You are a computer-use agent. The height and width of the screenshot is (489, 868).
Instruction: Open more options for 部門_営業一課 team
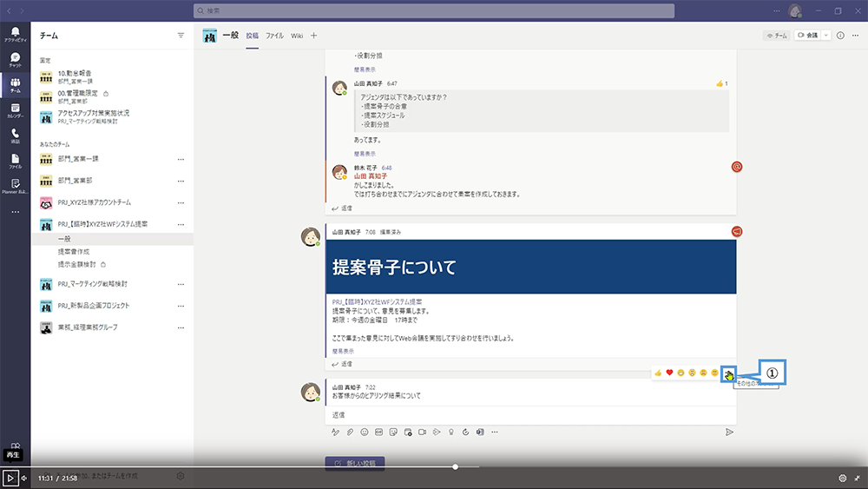coord(181,160)
